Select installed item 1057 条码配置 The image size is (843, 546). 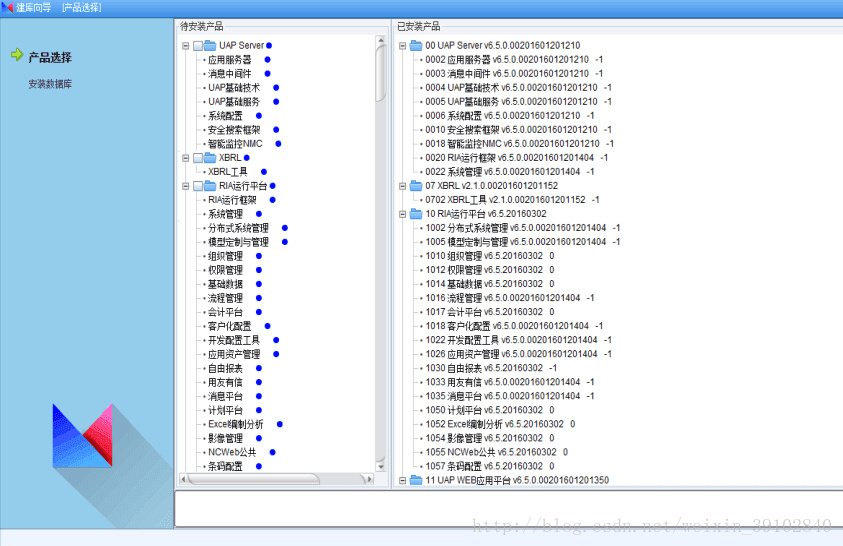click(490, 466)
